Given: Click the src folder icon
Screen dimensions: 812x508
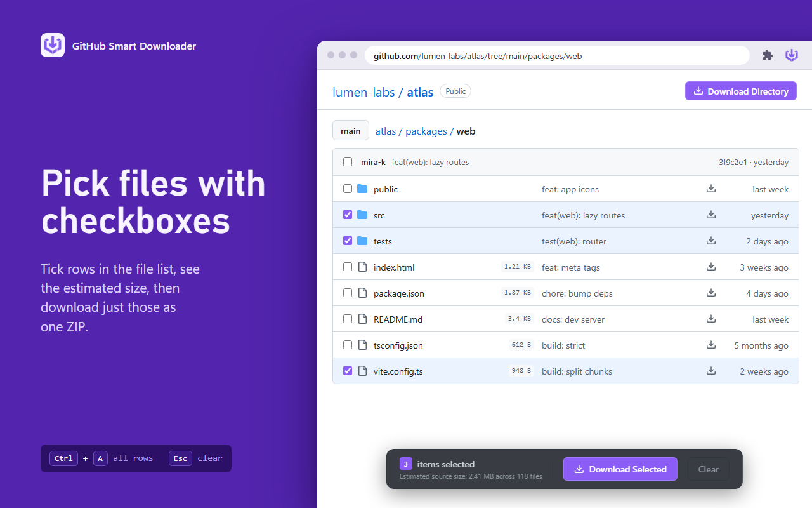Looking at the screenshot, I should click(362, 215).
